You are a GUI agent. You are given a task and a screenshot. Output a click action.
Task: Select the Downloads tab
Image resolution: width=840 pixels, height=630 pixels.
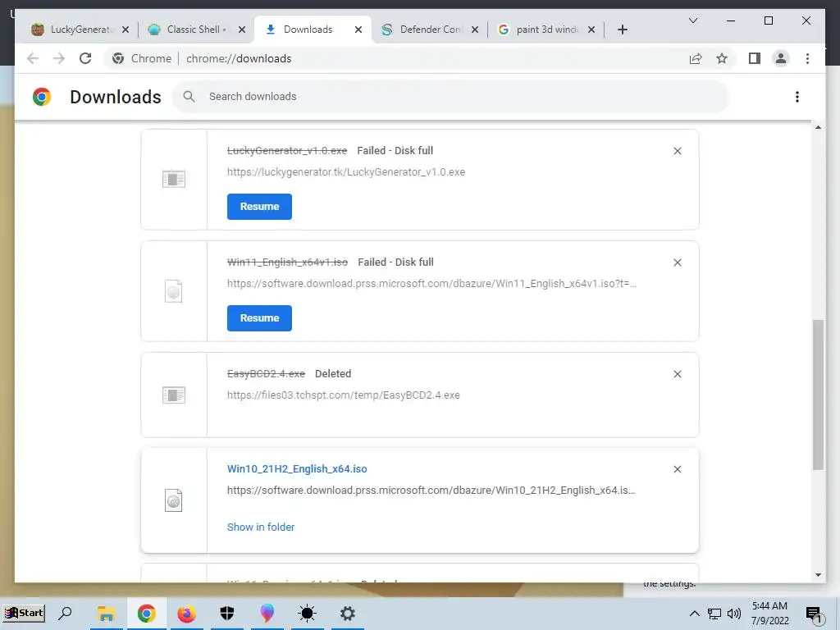[307, 30]
